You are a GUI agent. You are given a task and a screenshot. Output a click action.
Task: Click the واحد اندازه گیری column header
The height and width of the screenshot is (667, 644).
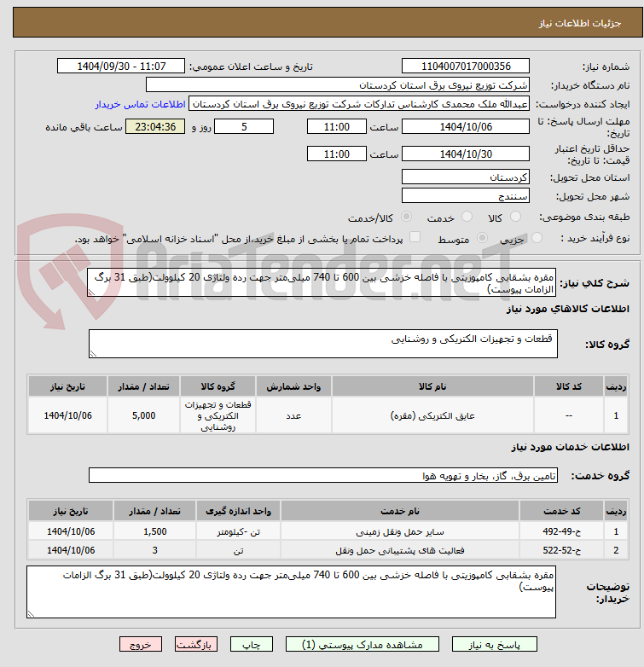coord(238,511)
